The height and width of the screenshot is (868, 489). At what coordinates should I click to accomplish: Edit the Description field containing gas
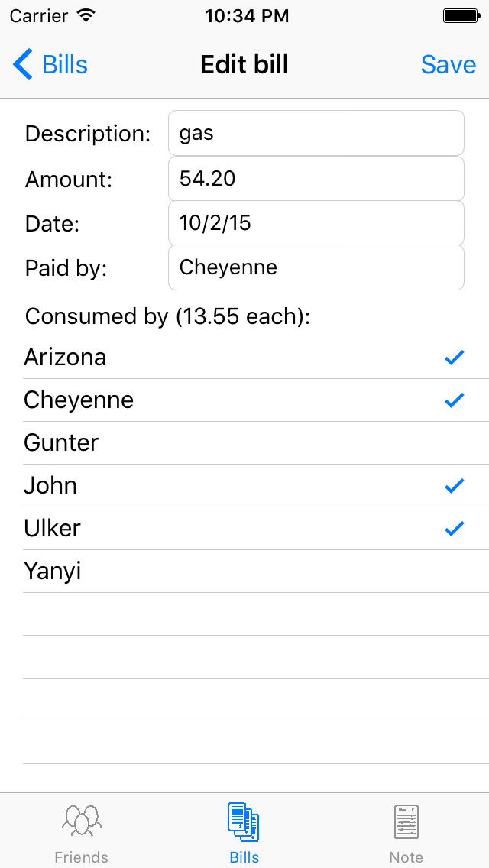point(316,133)
